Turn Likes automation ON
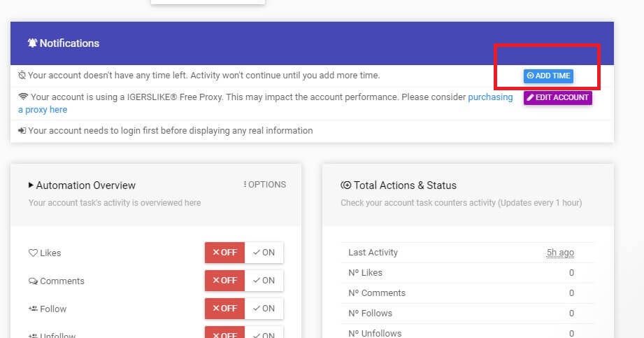 [x=264, y=253]
